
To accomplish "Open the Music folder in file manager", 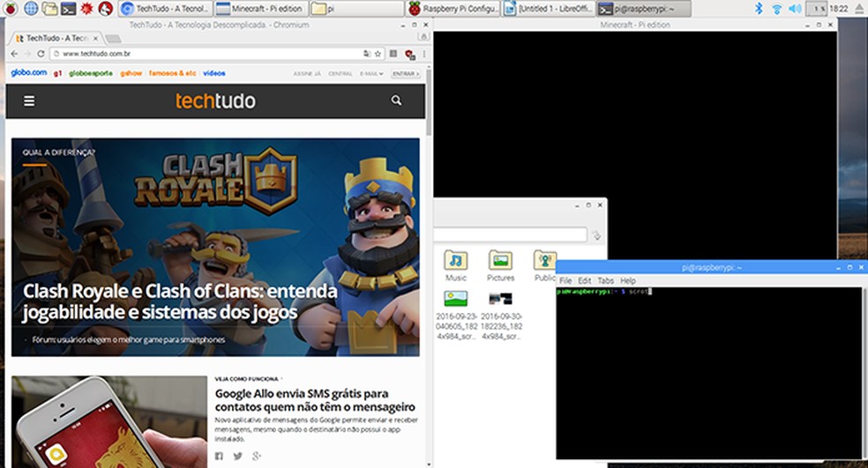I will tap(455, 266).
